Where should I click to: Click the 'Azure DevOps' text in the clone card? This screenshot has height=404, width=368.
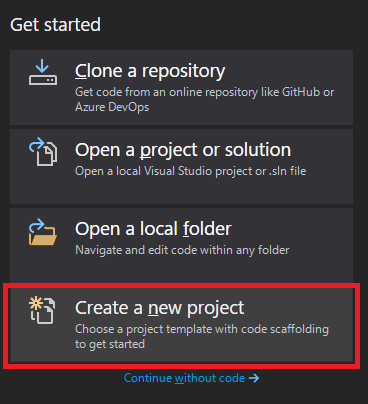(112, 107)
